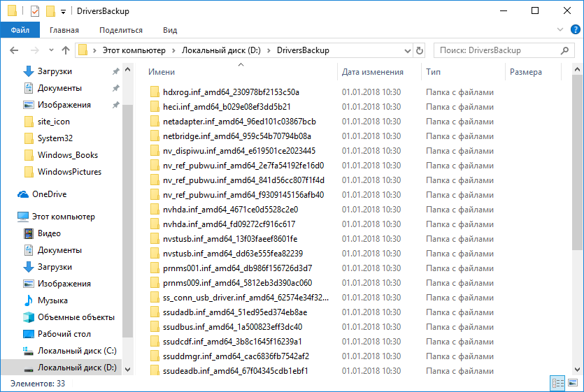The image size is (584, 392).
Task: Click the Properties quick access toolbar icon
Action: coord(35,11)
